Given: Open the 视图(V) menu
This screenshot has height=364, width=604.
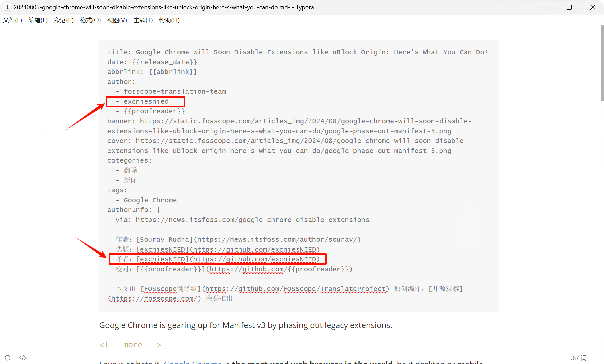Looking at the screenshot, I should pos(117,20).
